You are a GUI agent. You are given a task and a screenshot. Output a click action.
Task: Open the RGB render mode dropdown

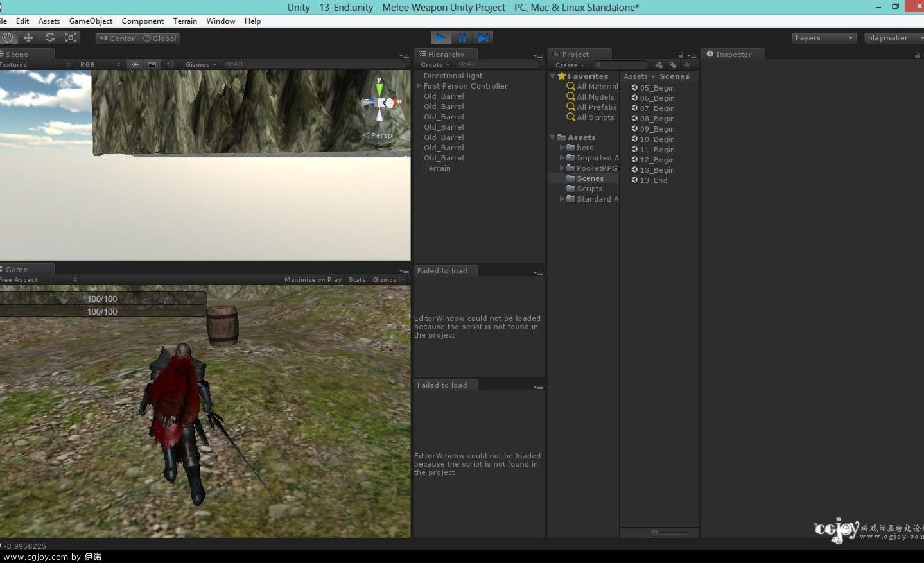(x=100, y=65)
